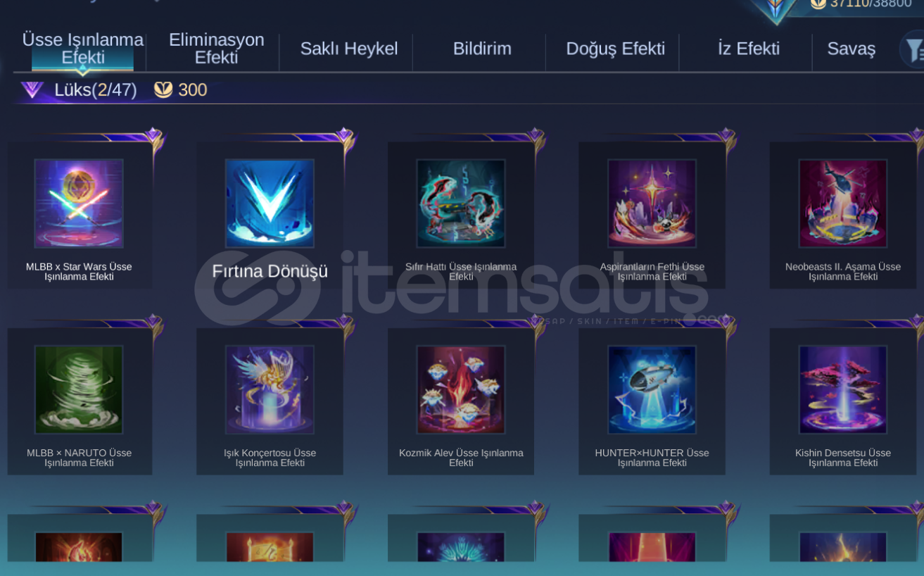924x576 pixels.
Task: Click the 300 points crest icon
Action: point(163,89)
